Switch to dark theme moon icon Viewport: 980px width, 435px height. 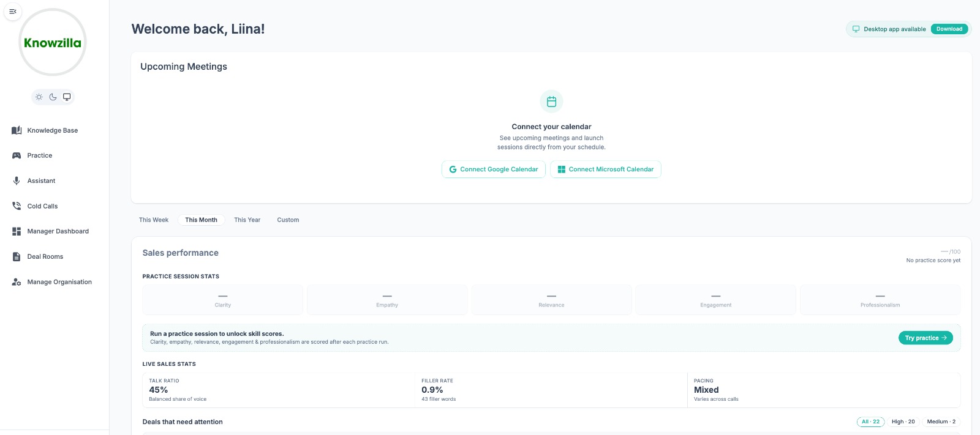point(53,97)
